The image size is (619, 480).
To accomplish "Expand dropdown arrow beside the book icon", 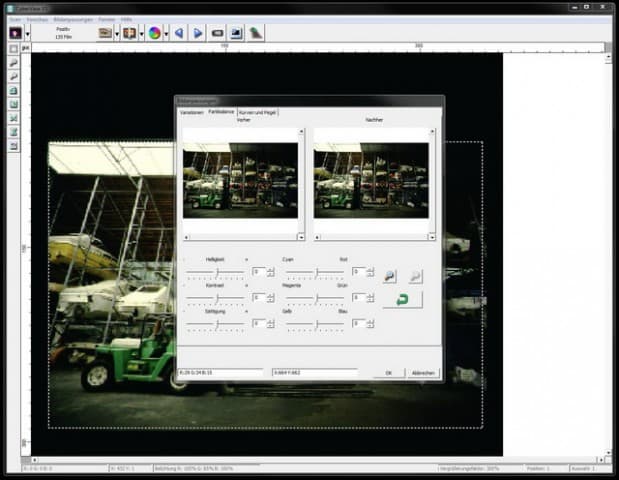I will click(141, 32).
